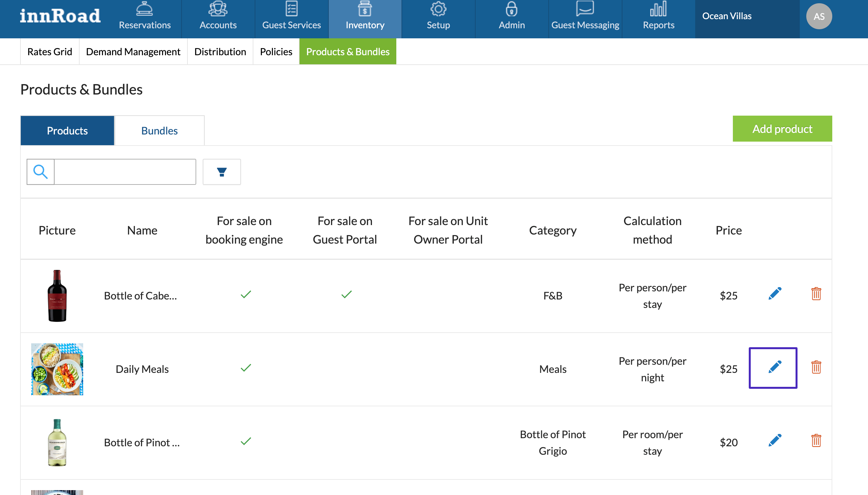The width and height of the screenshot is (868, 495).
Task: Edit the Bottle of Pinot product with pencil icon
Action: coord(774,441)
